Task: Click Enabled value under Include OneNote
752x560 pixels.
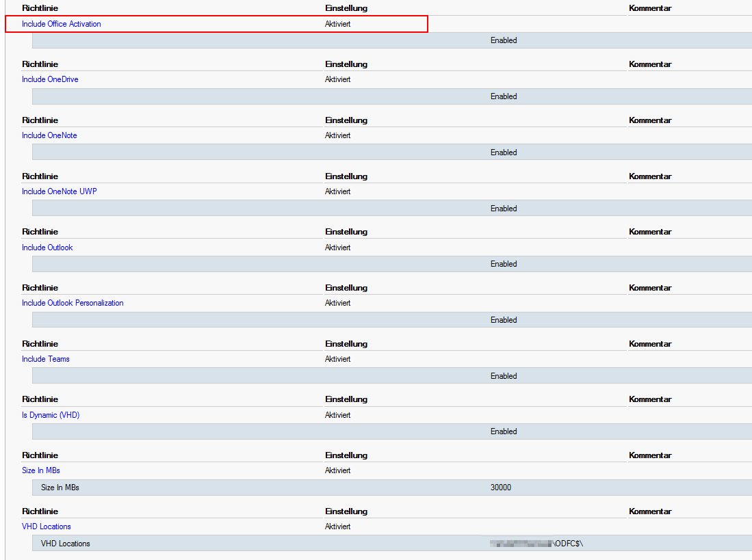Action: click(x=504, y=152)
